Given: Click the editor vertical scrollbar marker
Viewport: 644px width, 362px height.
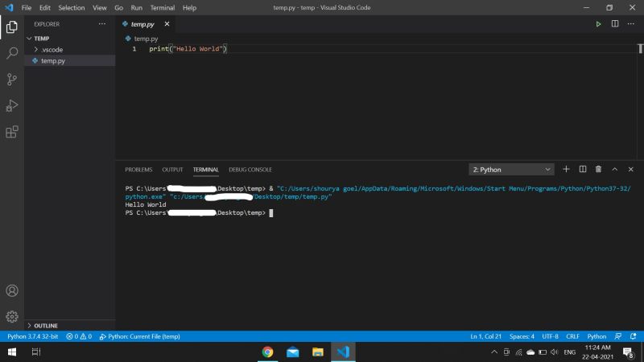Looking at the screenshot, I should pyautogui.click(x=640, y=48).
